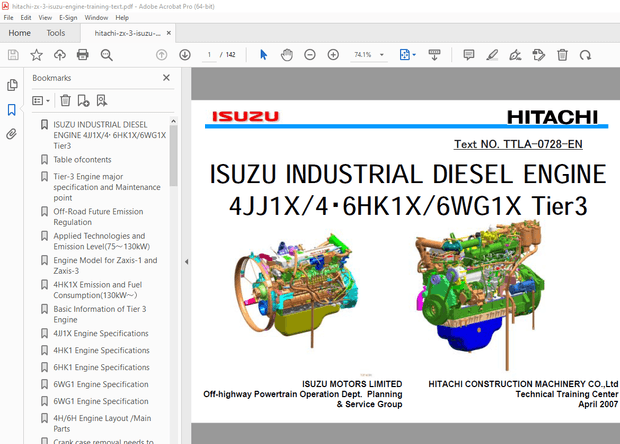Image resolution: width=620 pixels, height=444 pixels.
Task: Go to previous page arrow icon
Action: [x=161, y=55]
